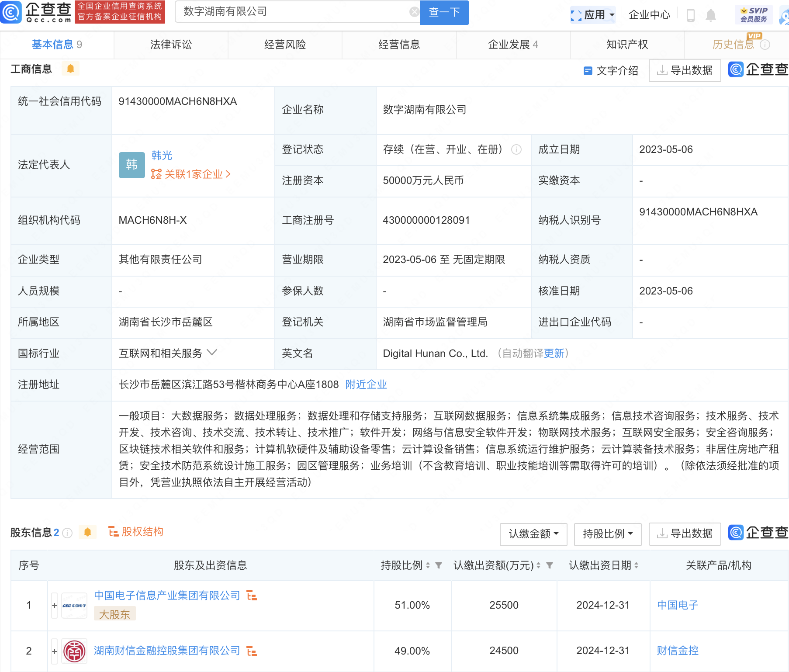The height and width of the screenshot is (672, 789).
Task: Open 股权结构 link
Action: point(136,532)
